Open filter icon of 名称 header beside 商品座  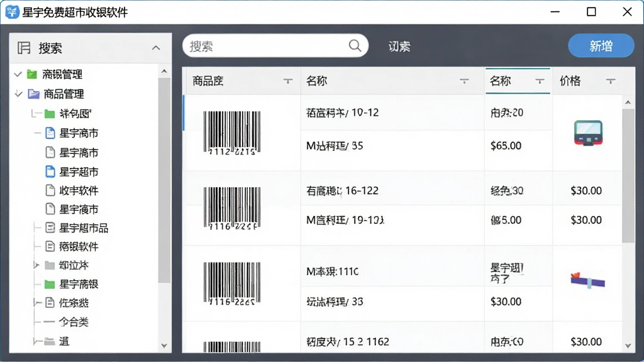point(464,81)
